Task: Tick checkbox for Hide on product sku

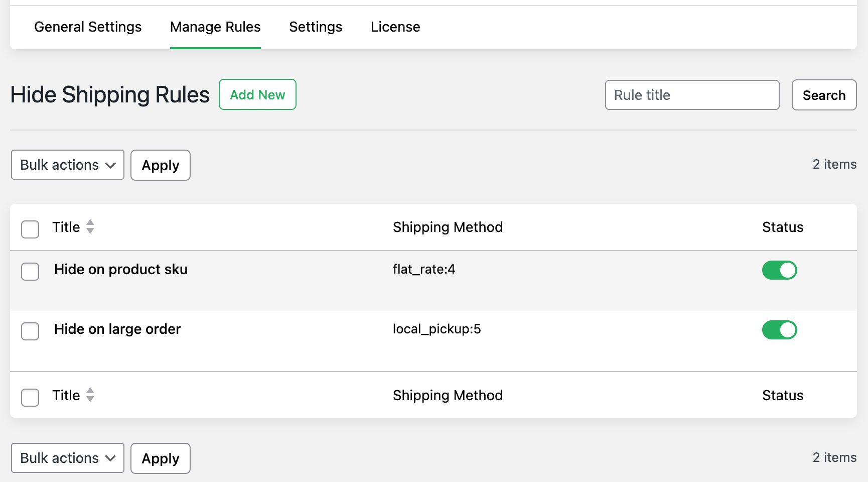Action: pos(30,272)
